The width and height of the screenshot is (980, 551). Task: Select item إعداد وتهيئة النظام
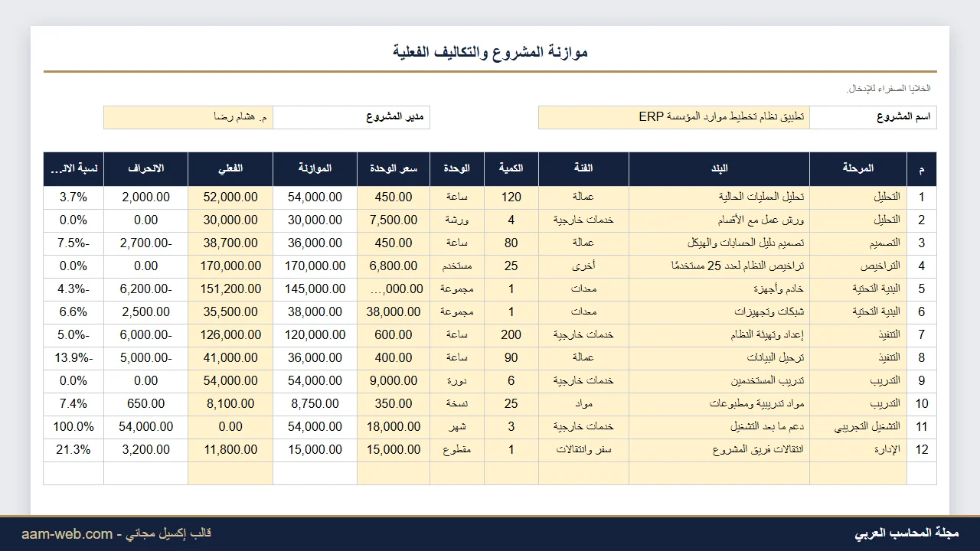719,335
